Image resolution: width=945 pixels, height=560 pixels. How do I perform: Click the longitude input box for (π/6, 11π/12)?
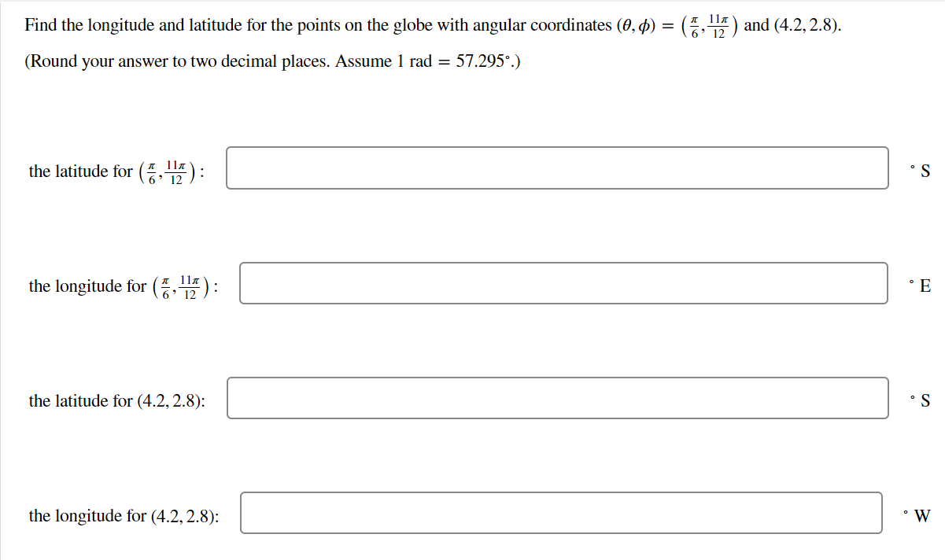pos(564,283)
